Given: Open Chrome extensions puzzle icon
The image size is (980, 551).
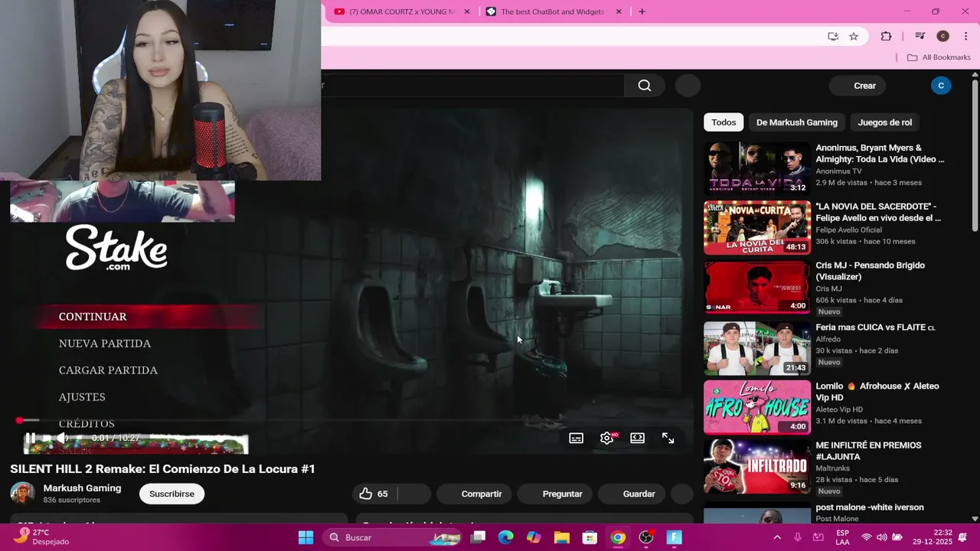Looking at the screenshot, I should tap(887, 36).
